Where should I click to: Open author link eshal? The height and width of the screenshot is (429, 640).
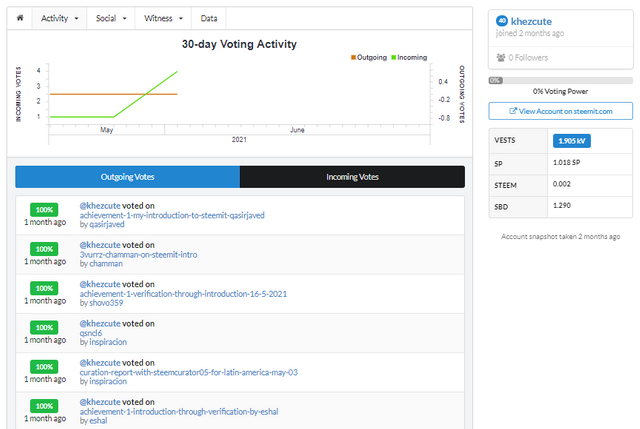[x=98, y=420]
